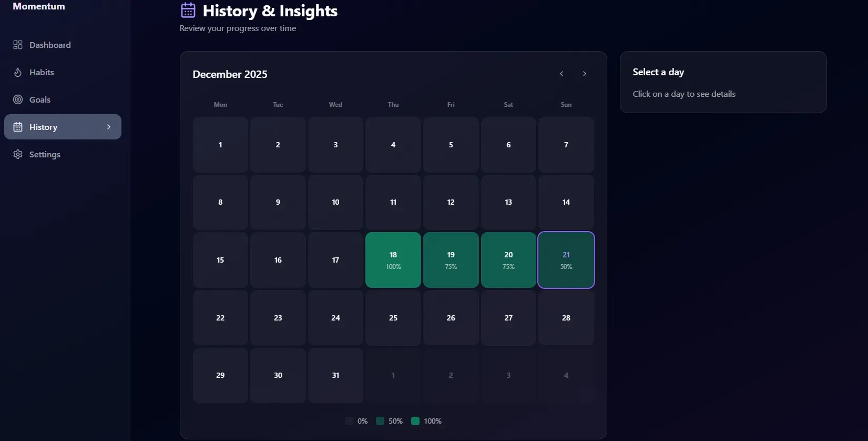Viewport: 868px width, 441px height.
Task: Select December 26 in the calendar
Action: (x=451, y=318)
